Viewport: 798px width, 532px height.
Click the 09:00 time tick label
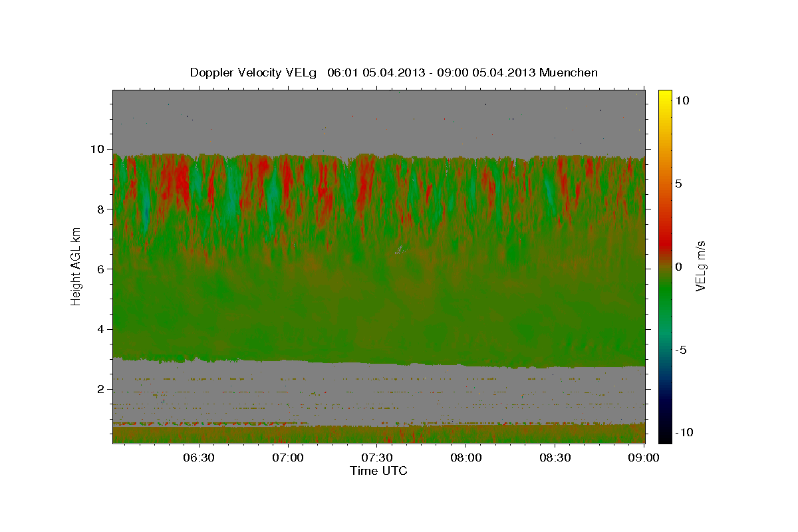click(643, 458)
